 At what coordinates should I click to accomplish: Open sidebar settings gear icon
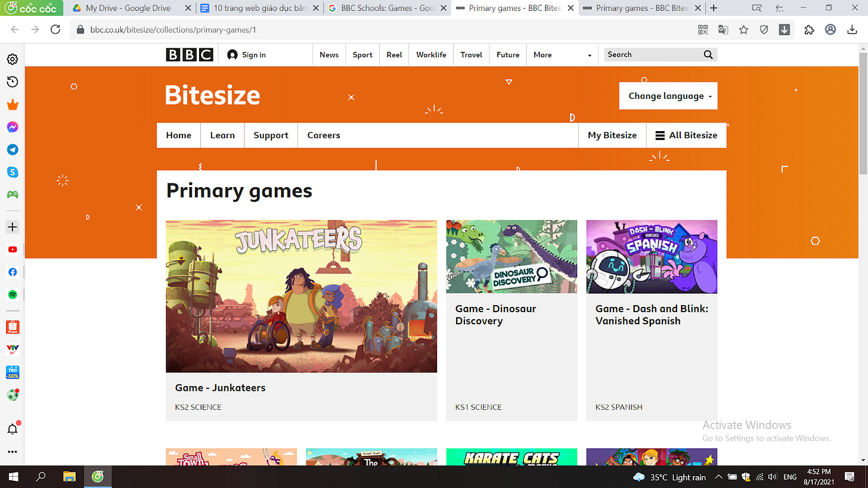[x=13, y=59]
